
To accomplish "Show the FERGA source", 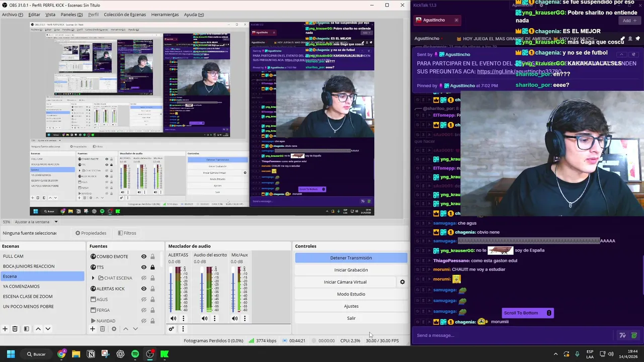I will (144, 310).
